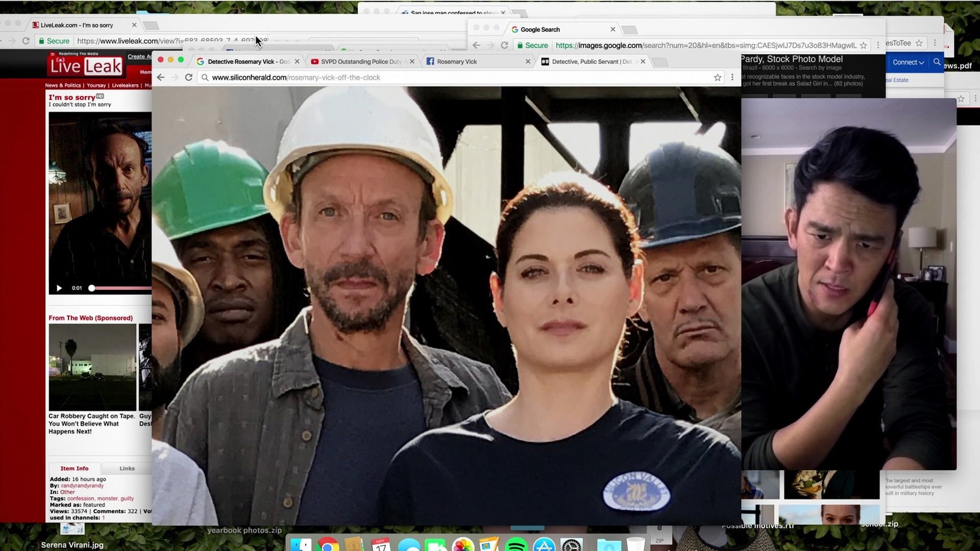This screenshot has width=980, height=551.
Task: Expand the Connect dropdown
Action: 908,62
